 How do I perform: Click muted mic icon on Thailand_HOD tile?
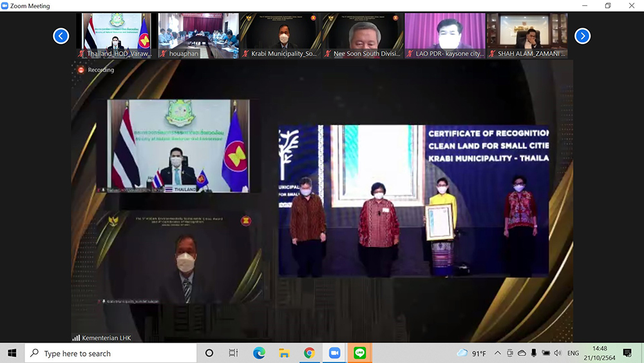coord(81,54)
